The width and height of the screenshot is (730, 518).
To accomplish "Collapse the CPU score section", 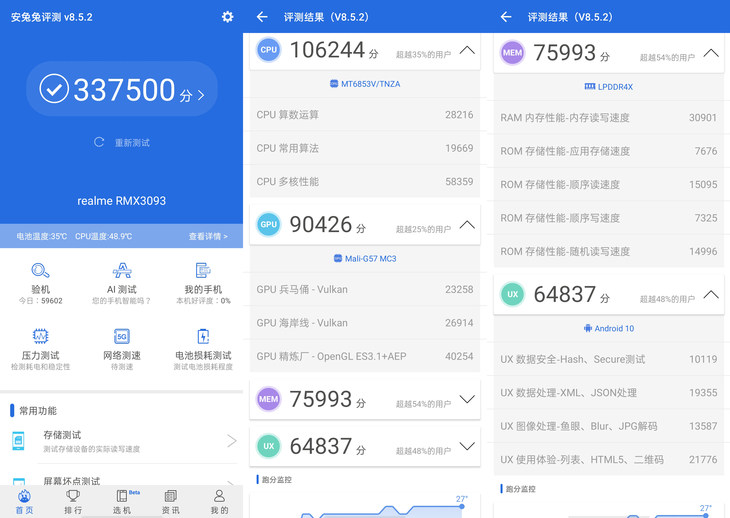I will (467, 50).
